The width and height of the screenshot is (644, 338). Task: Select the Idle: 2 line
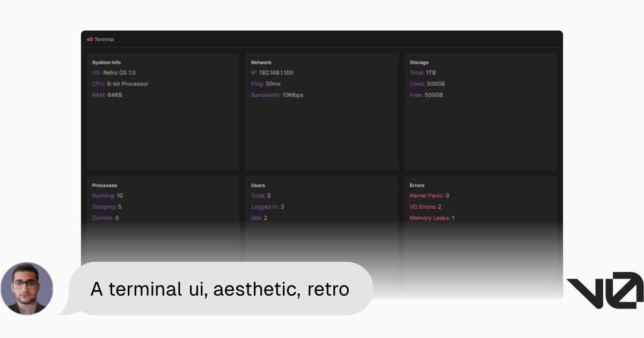(259, 218)
